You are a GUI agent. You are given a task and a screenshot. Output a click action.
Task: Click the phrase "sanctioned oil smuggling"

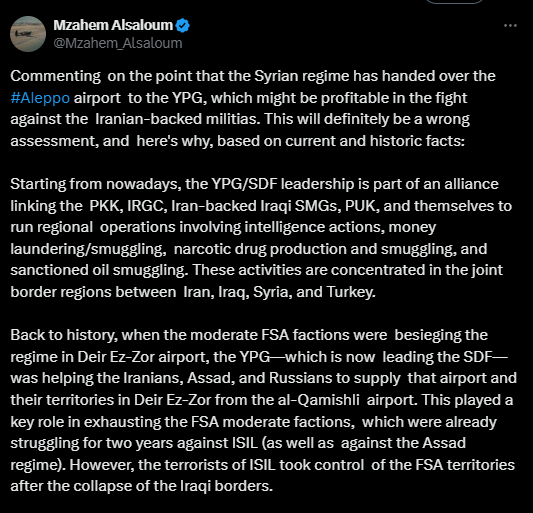(x=99, y=271)
